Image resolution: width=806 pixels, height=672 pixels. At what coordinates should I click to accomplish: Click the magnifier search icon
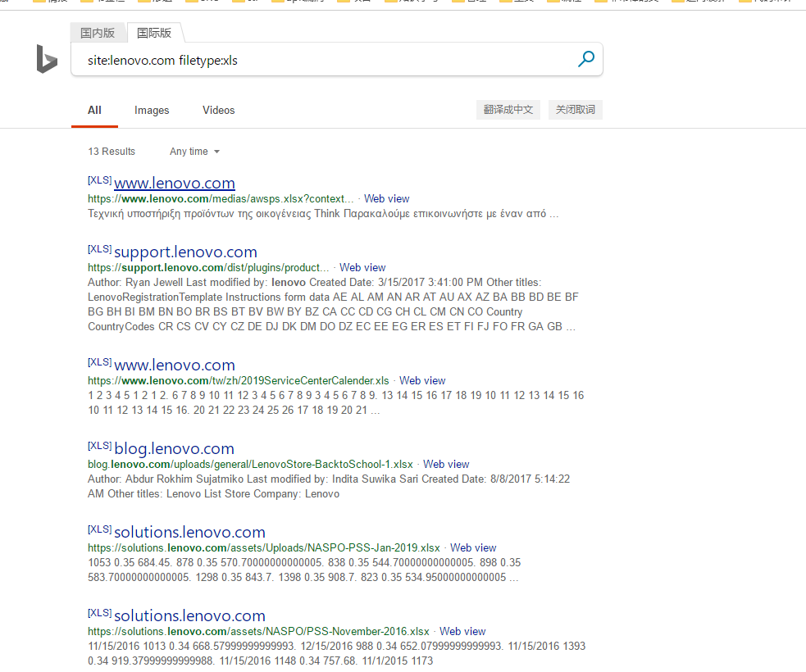tap(586, 59)
